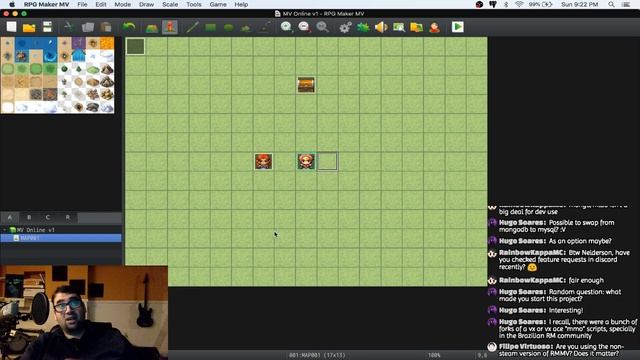This screenshot has height=360, width=640.
Task: Select the Event mode icon
Action: 170,27
